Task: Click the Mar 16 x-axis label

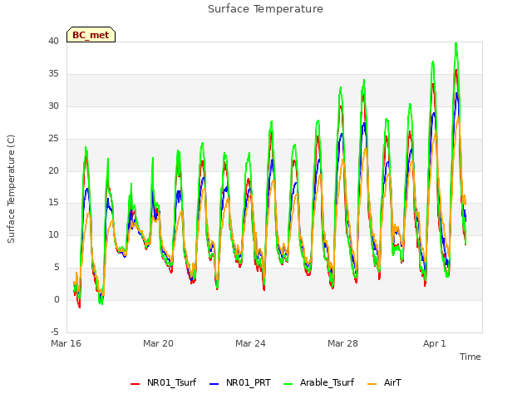Action: click(x=66, y=343)
